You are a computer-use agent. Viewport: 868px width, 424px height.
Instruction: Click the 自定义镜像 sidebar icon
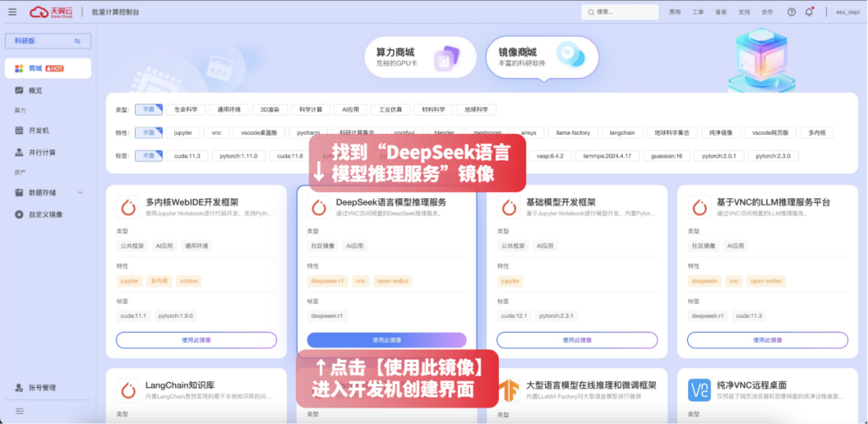coord(18,214)
